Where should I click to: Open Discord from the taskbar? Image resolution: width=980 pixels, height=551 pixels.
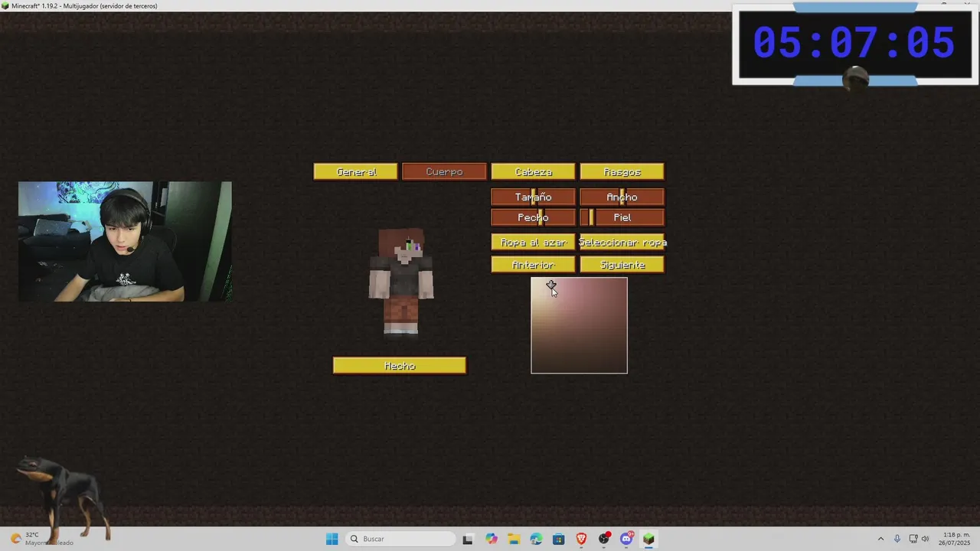tap(626, 539)
